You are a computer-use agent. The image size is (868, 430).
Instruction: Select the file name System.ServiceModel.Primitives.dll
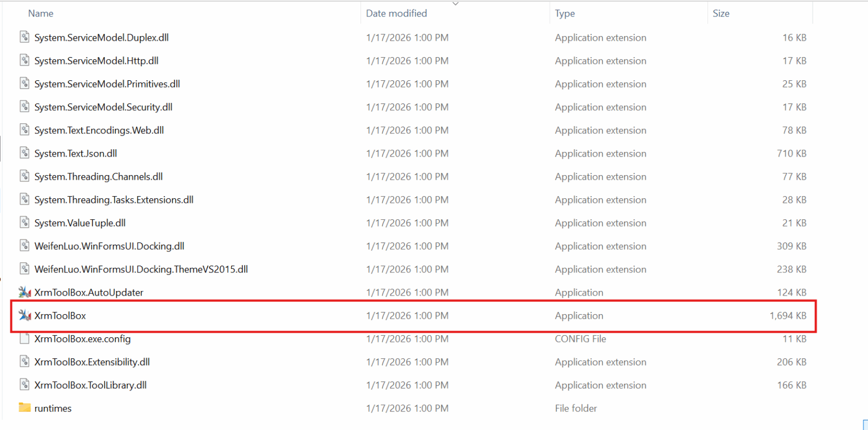107,84
